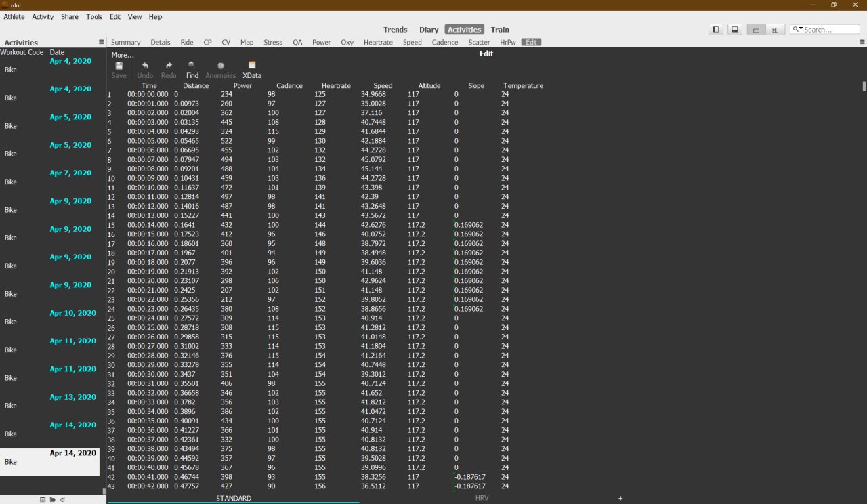Open the Ride chart tab
This screenshot has height=504, width=867.
187,42
